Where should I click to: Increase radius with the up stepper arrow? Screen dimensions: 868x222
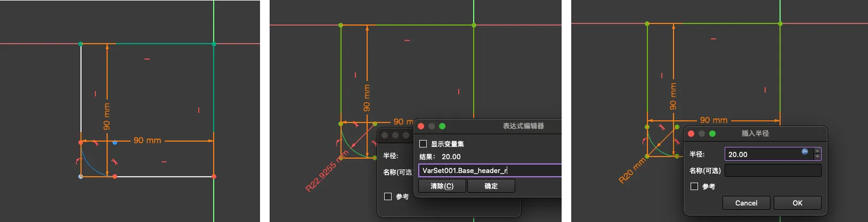(x=817, y=151)
